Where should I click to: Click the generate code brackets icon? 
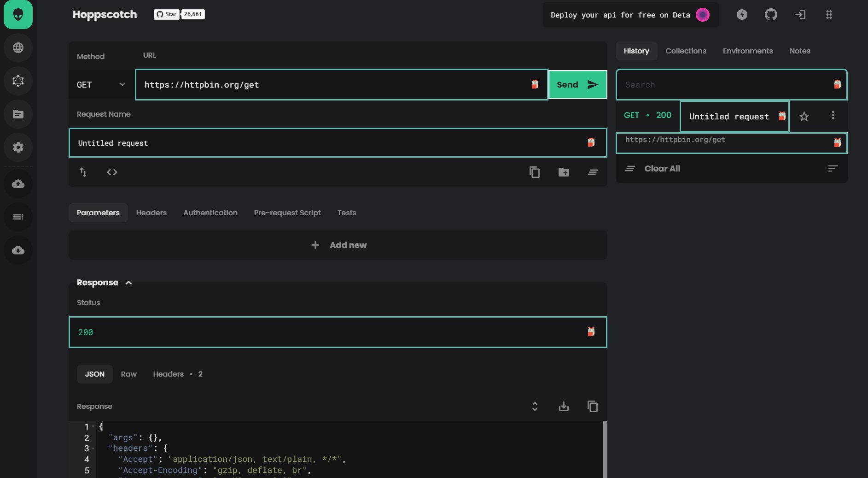click(x=112, y=172)
